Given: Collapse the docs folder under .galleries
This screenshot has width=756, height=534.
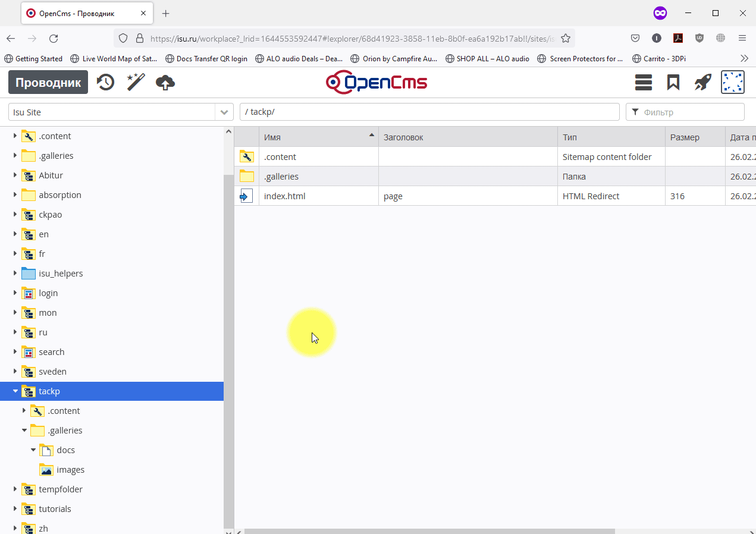Looking at the screenshot, I should click(x=33, y=450).
